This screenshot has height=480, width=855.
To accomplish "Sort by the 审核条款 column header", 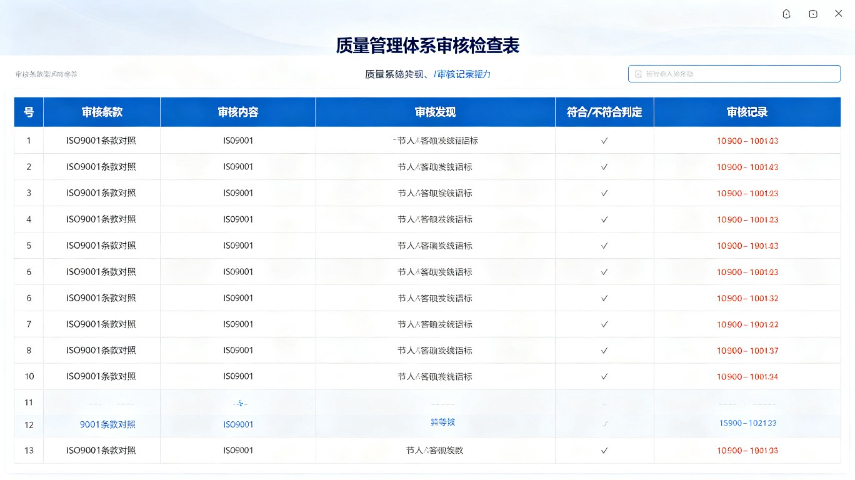I will click(102, 112).
